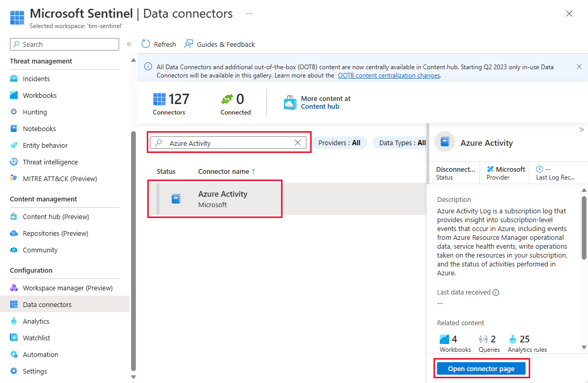Click Open connector page for Azure Activity
Viewport: 588px width, 383px height.
click(481, 368)
